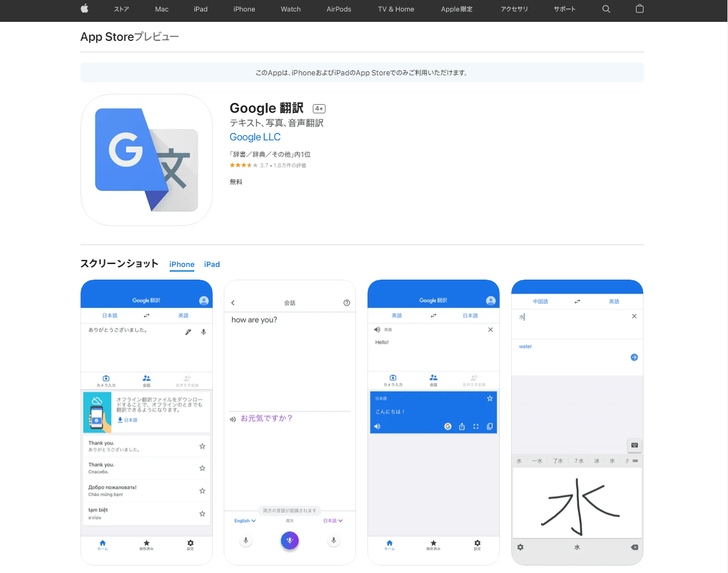Image resolution: width=728 pixels, height=573 pixels.
Task: Click the gear icon below the handwriting pad
Action: [520, 547]
